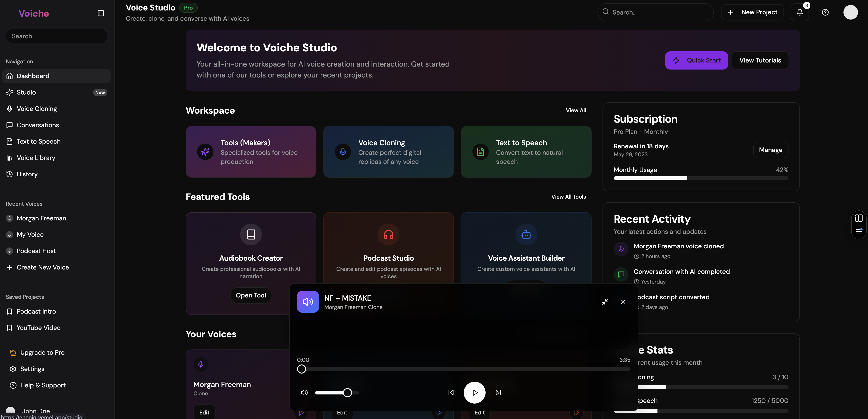Go to History in the sidebar

27,174
